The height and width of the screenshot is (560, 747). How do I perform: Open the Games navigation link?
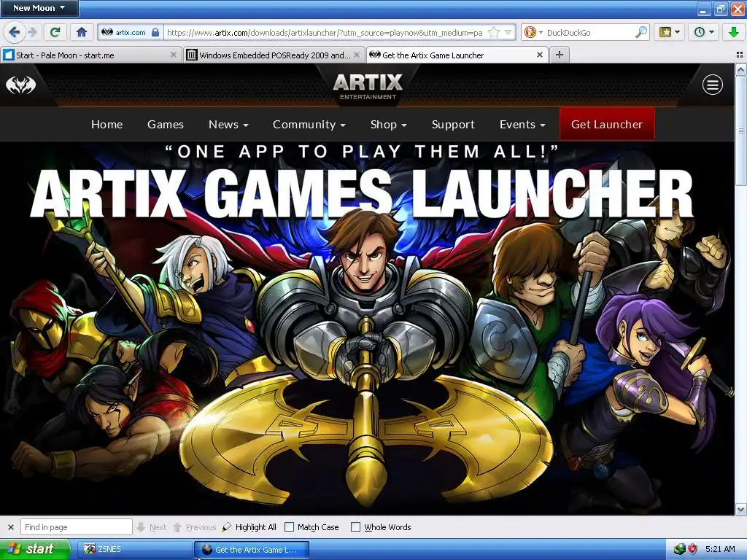166,124
